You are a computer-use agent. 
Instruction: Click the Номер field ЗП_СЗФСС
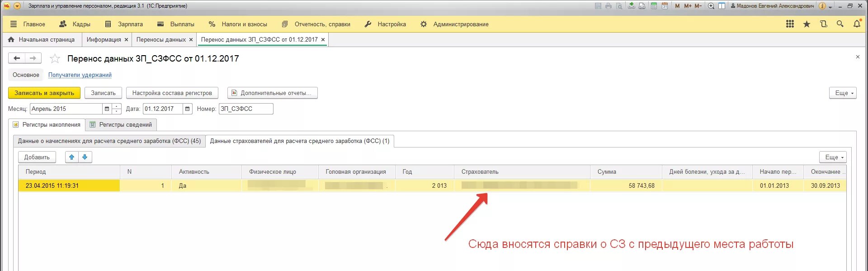click(246, 109)
